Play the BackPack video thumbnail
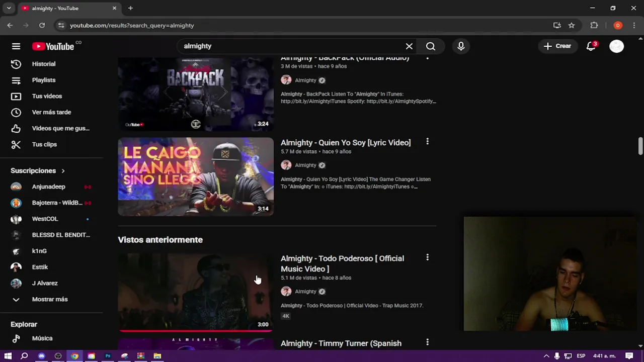This screenshot has height=362, width=644. (x=196, y=94)
